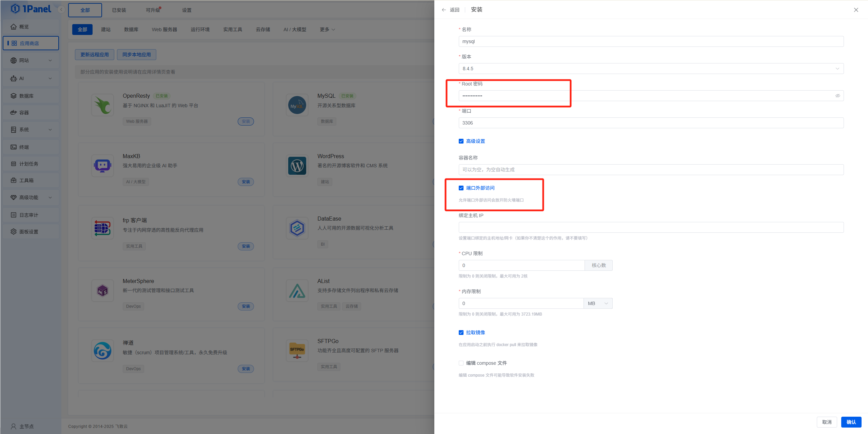Open containers via Docker sidebar icon
The width and height of the screenshot is (868, 434).
[x=14, y=112]
